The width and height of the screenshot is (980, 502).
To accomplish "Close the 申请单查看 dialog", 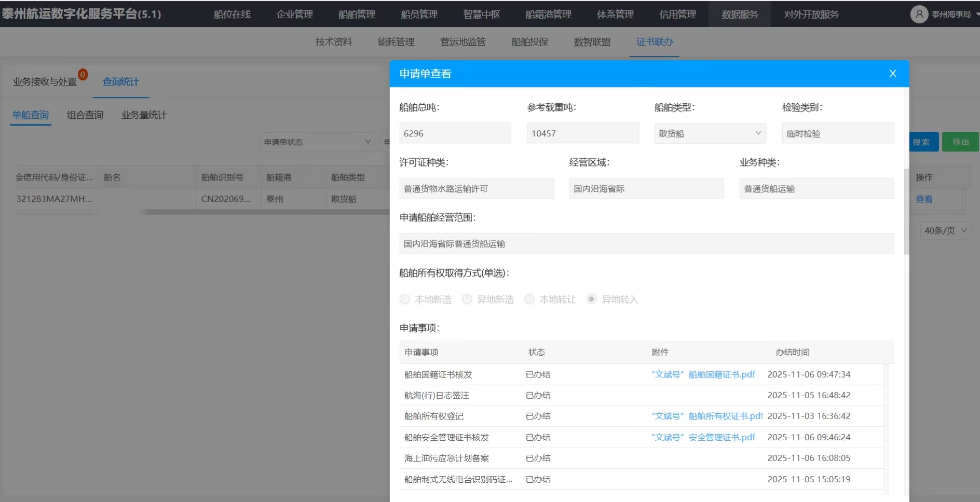I will click(x=892, y=74).
